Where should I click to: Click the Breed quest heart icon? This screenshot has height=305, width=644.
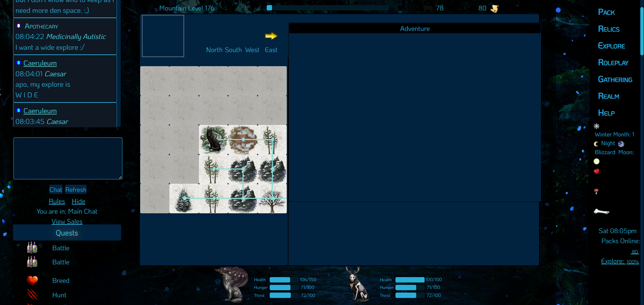[x=32, y=280]
